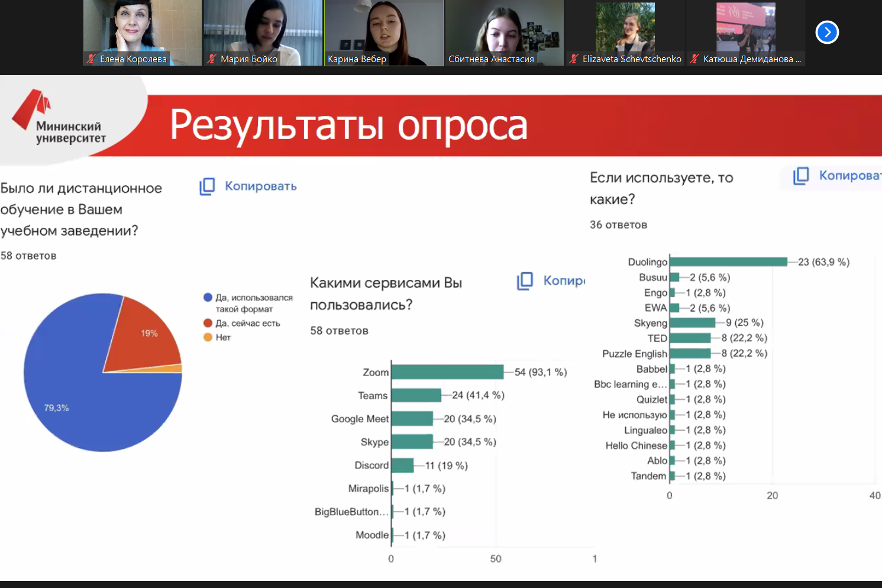Select Карина Вебер video thumbnail

[384, 33]
